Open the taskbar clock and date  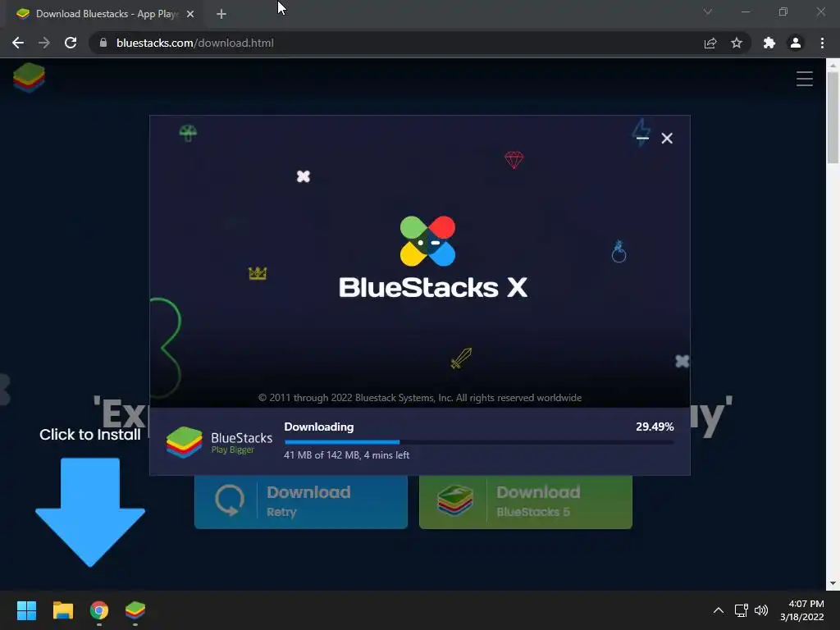pyautogui.click(x=802, y=610)
